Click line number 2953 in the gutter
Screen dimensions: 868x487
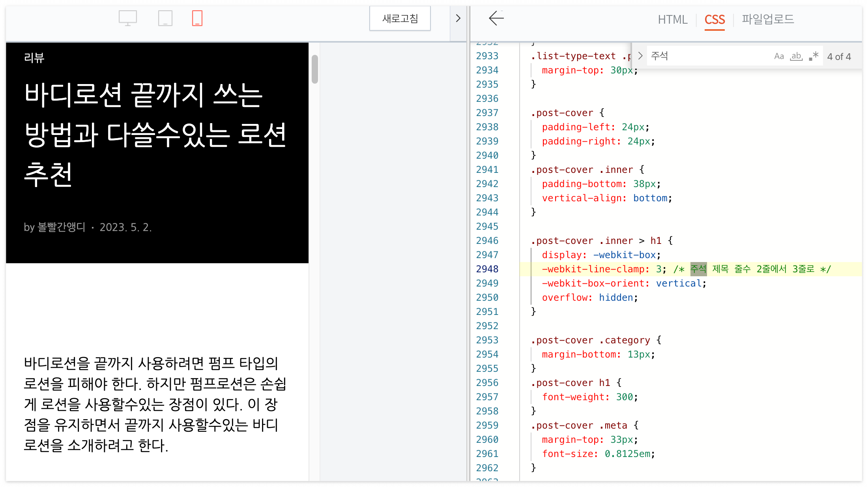coord(487,340)
